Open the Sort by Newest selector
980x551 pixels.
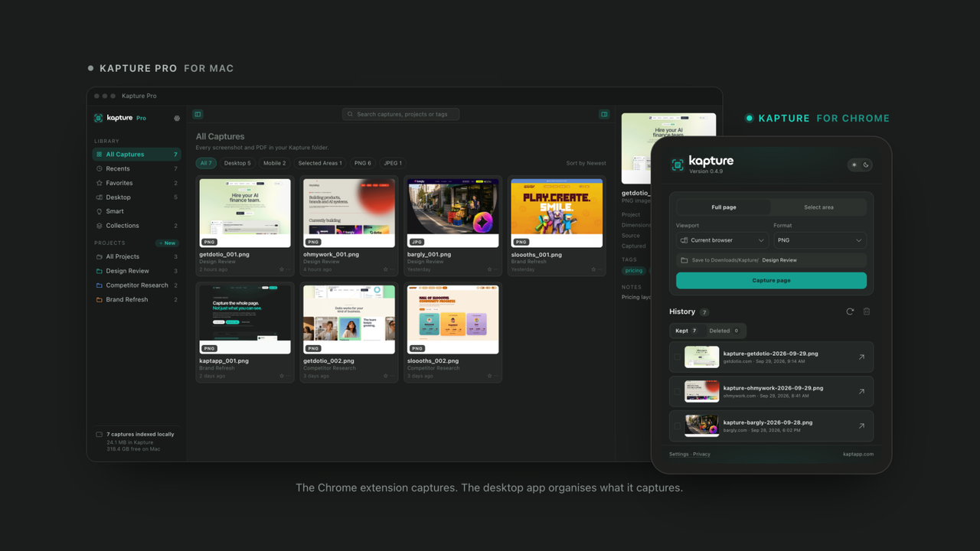[x=586, y=163]
